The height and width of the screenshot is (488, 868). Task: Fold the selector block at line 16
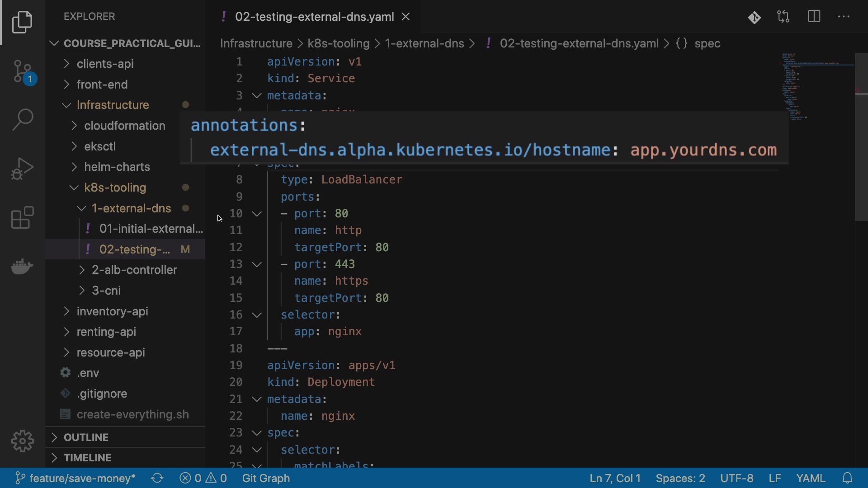(x=257, y=315)
